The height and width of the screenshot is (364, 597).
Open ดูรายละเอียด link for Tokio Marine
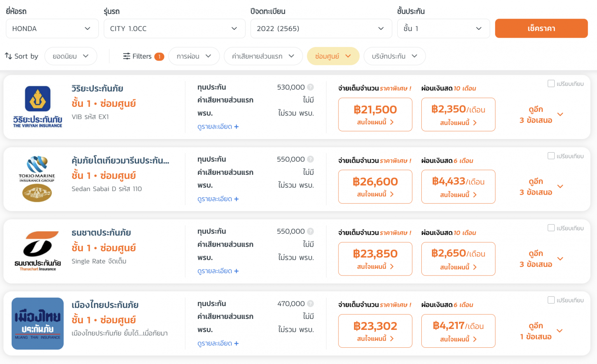coord(218,199)
